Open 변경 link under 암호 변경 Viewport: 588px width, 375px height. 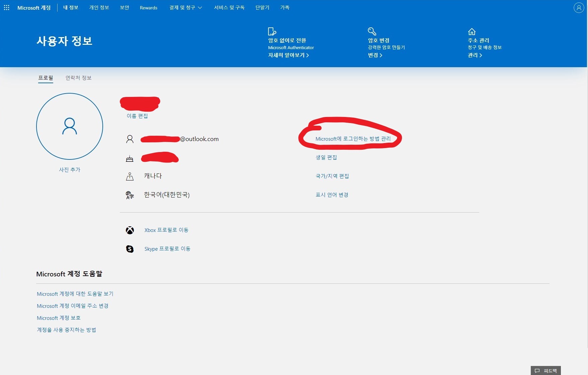375,55
